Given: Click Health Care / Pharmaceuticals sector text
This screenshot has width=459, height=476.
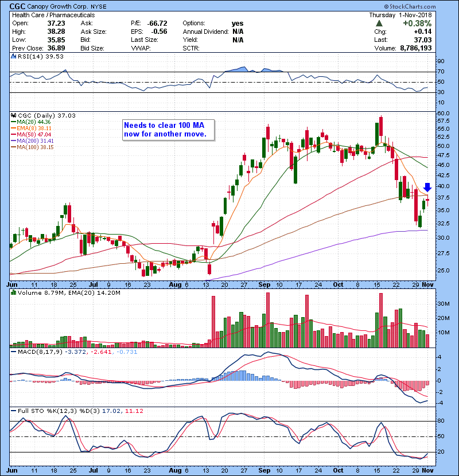Looking at the screenshot, I should coord(53,15).
